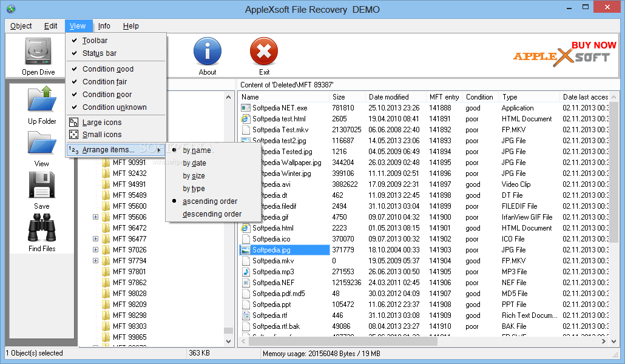Expand the MFT 95606 tree node
Screen dimensions: 625x364
95,217
